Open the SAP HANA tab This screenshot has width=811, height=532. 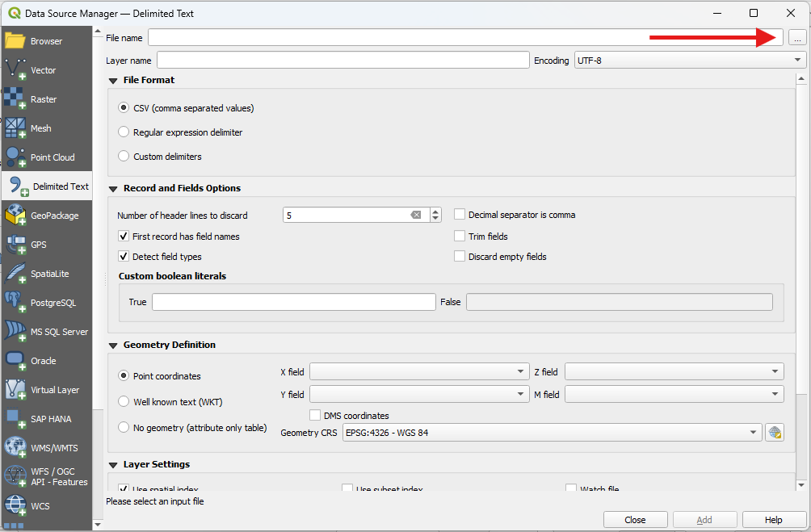(47, 418)
